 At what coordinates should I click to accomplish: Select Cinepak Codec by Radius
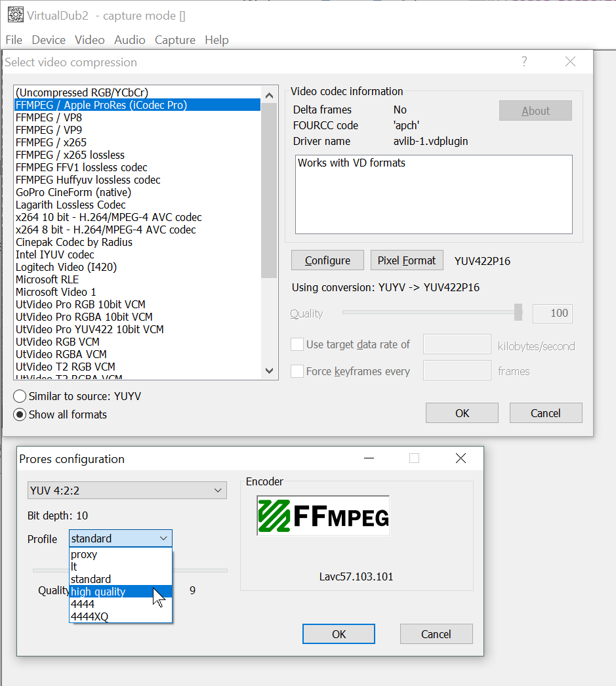[137, 243]
